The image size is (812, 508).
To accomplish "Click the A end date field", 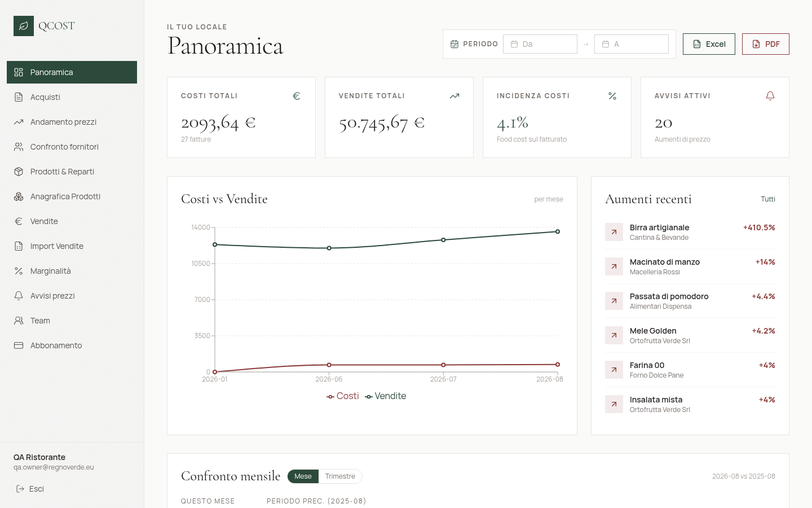I will 632,44.
